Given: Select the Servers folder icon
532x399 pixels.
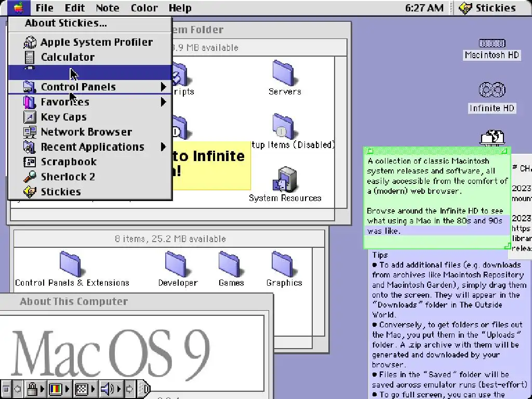Looking at the screenshot, I should coord(285,73).
